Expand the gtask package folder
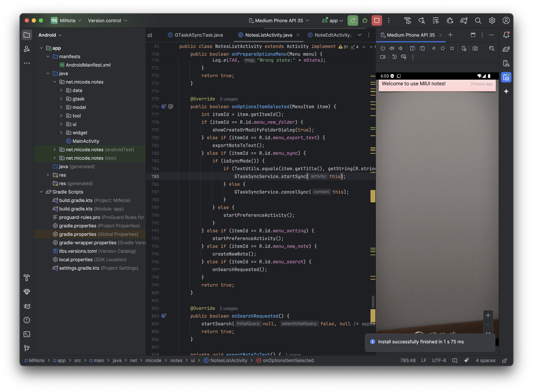The image size is (533, 392). (x=61, y=99)
